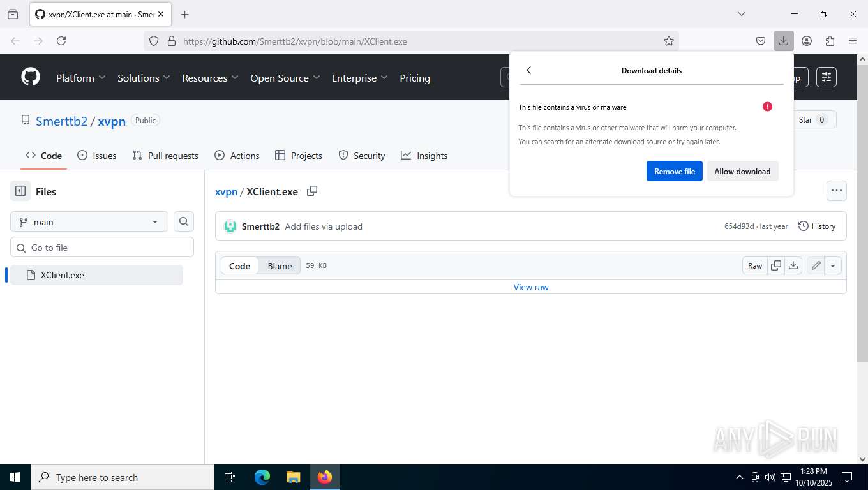Reload the current page

click(61, 41)
